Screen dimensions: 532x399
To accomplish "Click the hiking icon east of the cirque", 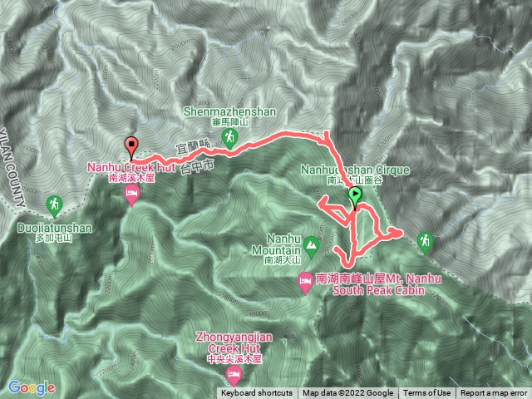I will click(425, 243).
